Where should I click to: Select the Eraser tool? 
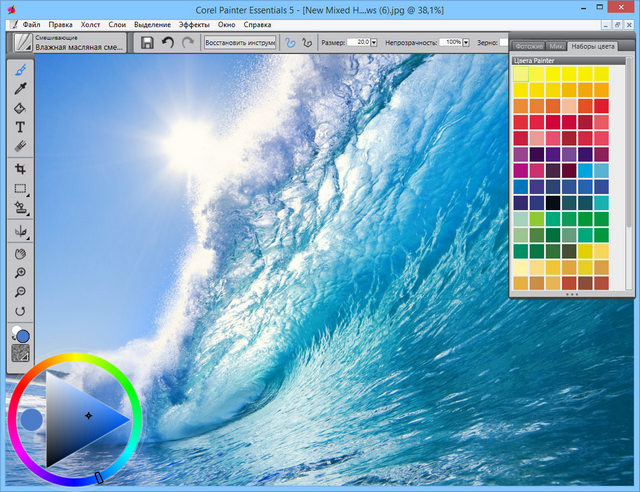tap(20, 146)
